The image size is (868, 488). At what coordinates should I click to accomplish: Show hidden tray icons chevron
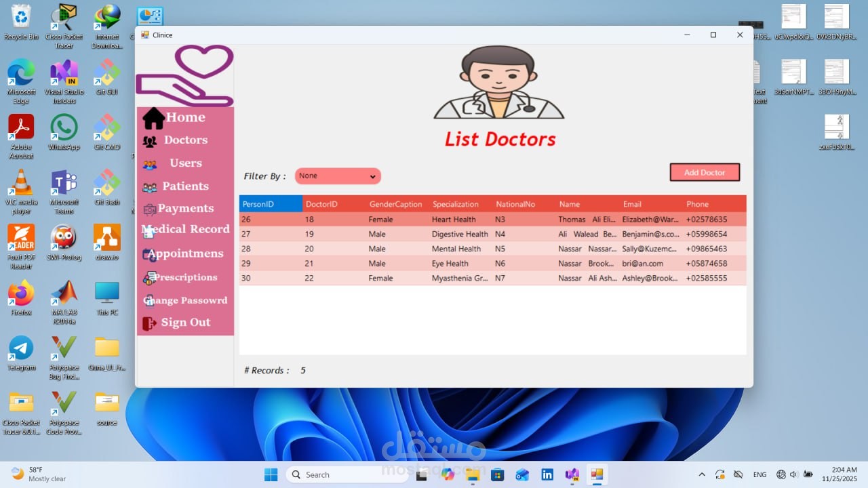(x=701, y=474)
